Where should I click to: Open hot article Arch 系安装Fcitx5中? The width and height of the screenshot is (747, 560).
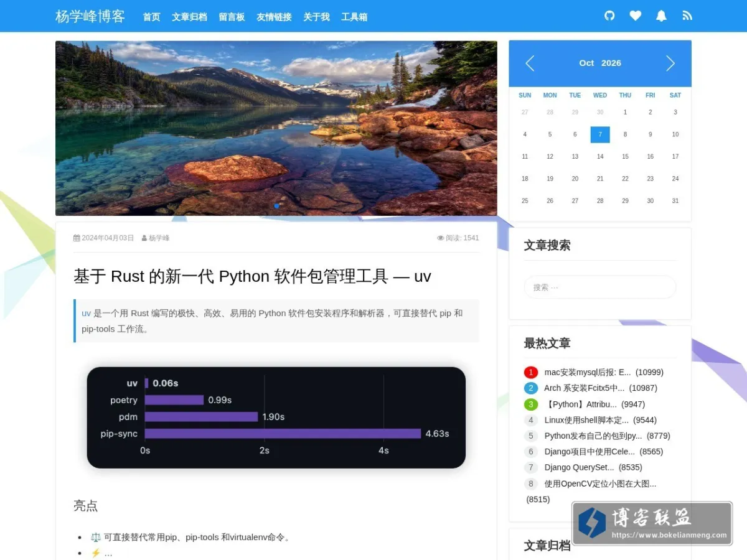click(x=584, y=388)
